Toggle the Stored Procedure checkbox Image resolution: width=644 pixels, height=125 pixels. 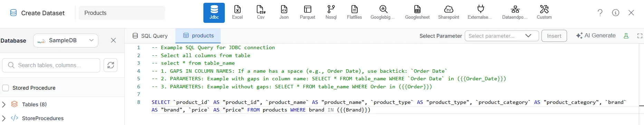tap(6, 88)
